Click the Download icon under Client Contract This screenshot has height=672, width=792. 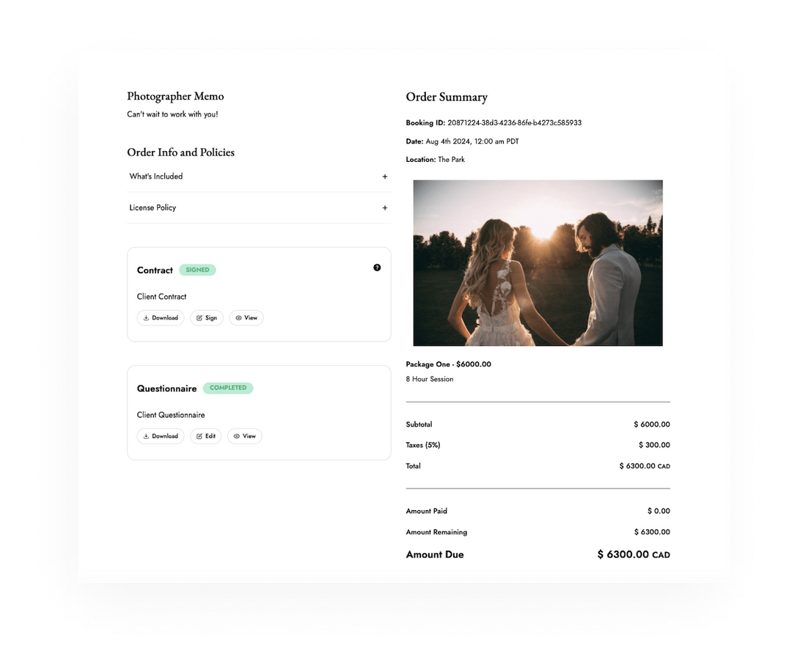[x=147, y=317]
